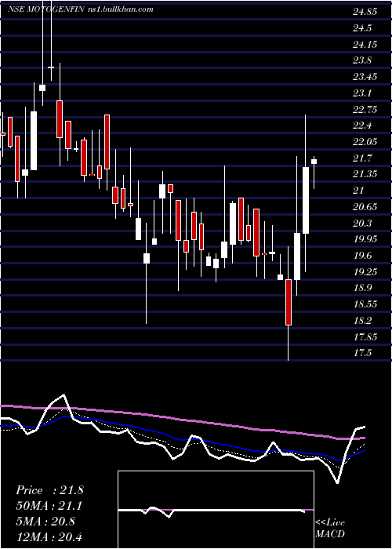Viewport: 392px width, 549px height.
Task: Click the NSE MOTOGENFIN chart title
Action: click(x=45, y=9)
